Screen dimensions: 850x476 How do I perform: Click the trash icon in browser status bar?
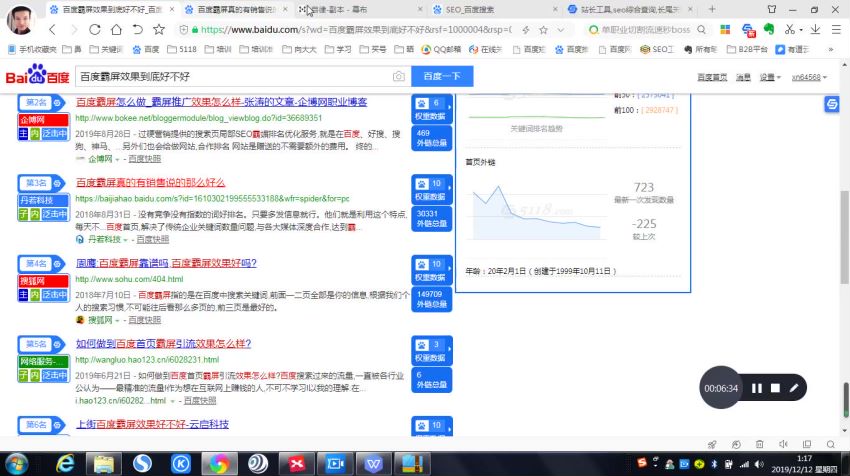coord(759,445)
